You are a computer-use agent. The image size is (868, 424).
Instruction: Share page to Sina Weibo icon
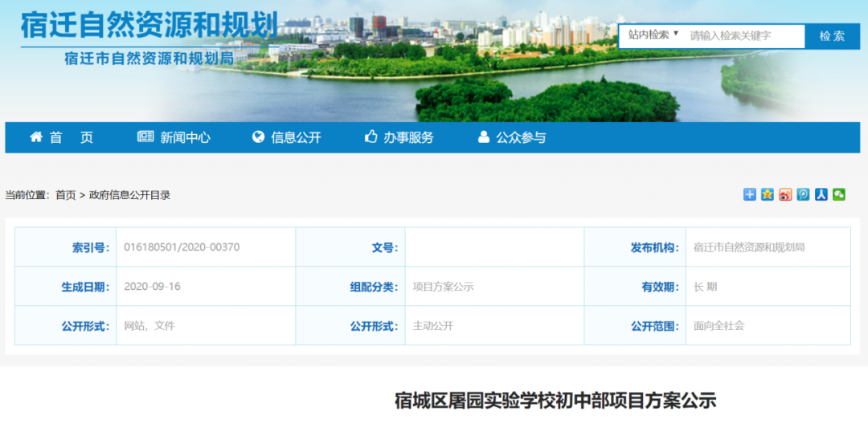tap(785, 194)
